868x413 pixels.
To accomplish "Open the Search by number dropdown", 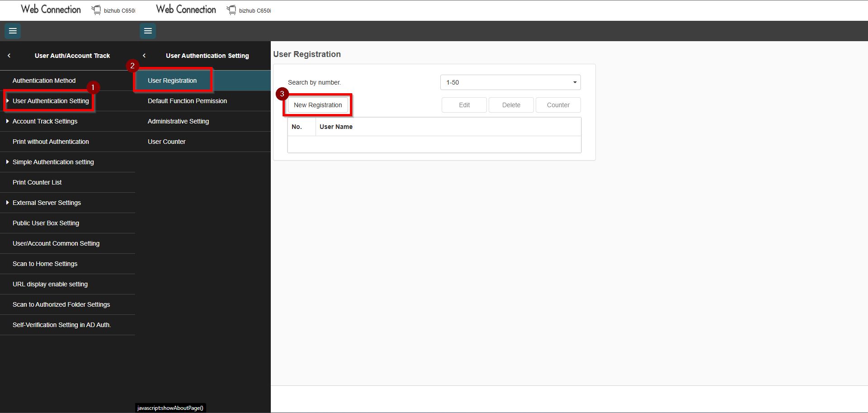I will (510, 82).
